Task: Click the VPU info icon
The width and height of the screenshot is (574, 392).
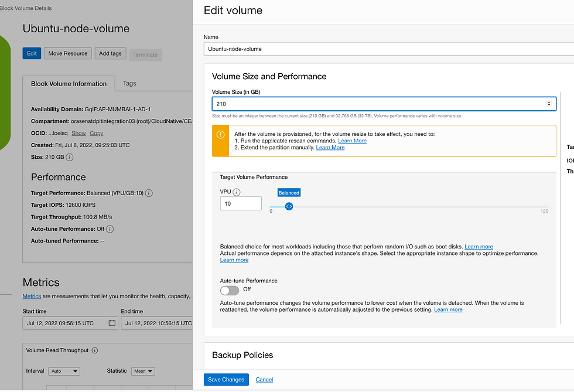Action: click(x=237, y=192)
